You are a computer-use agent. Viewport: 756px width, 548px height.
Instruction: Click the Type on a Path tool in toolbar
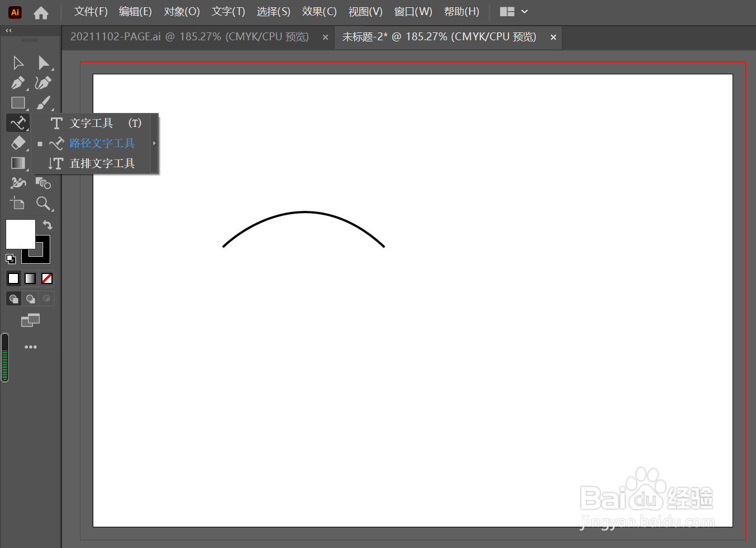pos(18,122)
